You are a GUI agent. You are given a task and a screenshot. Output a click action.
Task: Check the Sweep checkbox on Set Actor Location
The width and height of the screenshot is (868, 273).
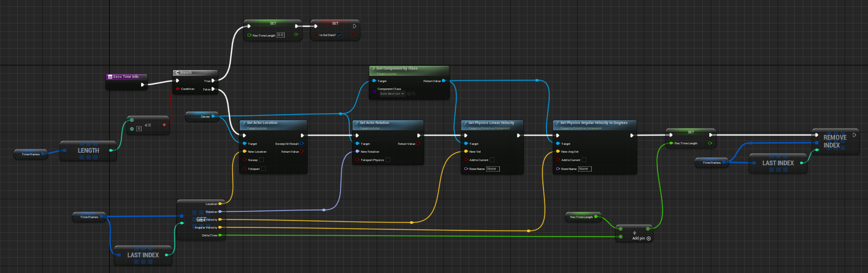point(261,160)
